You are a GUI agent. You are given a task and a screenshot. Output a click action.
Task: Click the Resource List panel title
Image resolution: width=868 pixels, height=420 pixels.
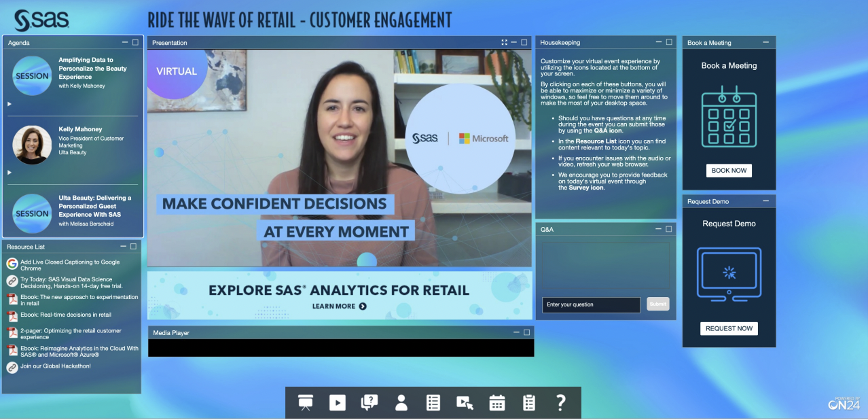click(26, 247)
